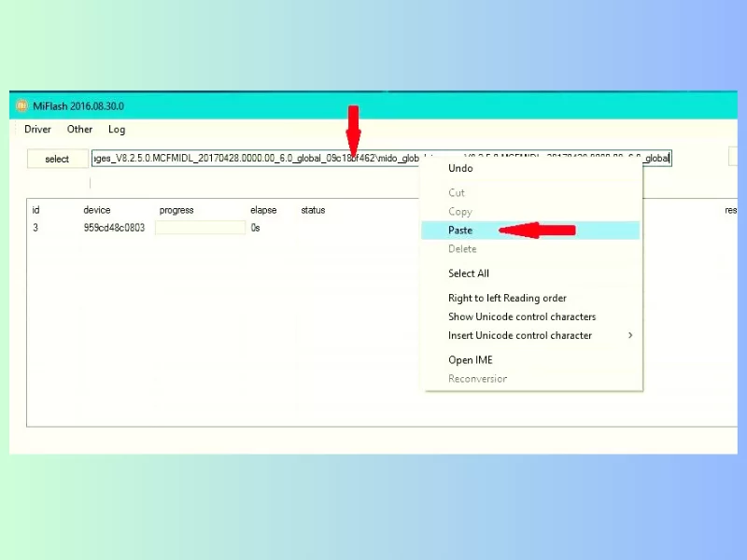This screenshot has height=560, width=747.
Task: Click the progress column header
Action: (x=176, y=211)
